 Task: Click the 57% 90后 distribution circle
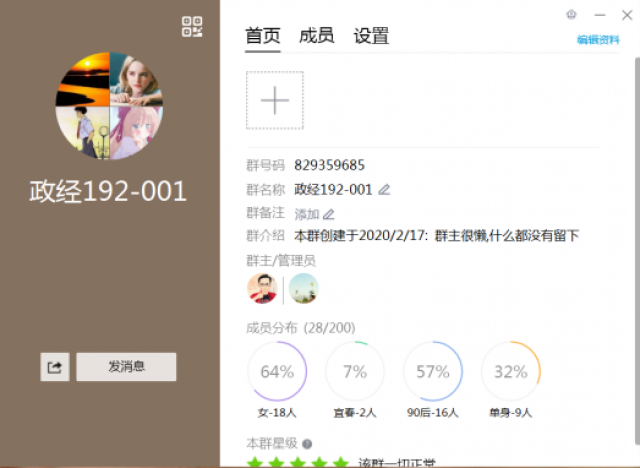[x=432, y=372]
